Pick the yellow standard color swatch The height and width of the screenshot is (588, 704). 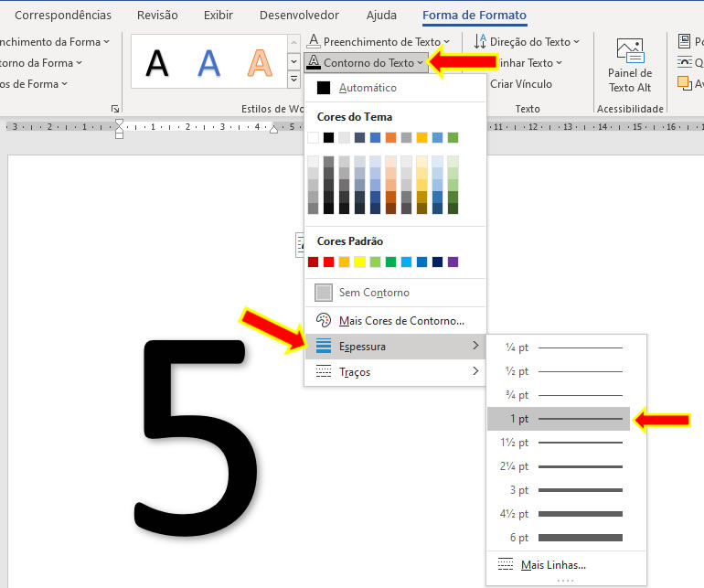tap(359, 262)
